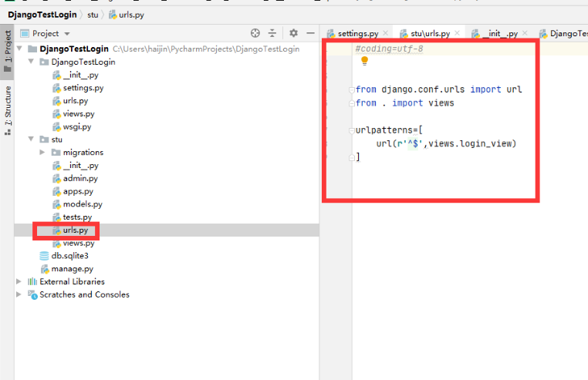Fold the urlpatterns list block
588x380 pixels.
tap(352, 131)
